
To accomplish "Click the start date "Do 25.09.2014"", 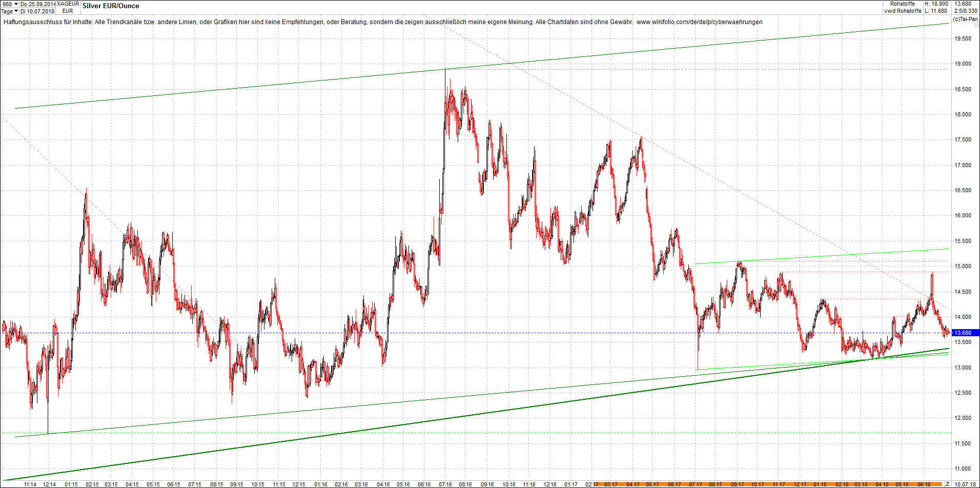I will [37, 4].
